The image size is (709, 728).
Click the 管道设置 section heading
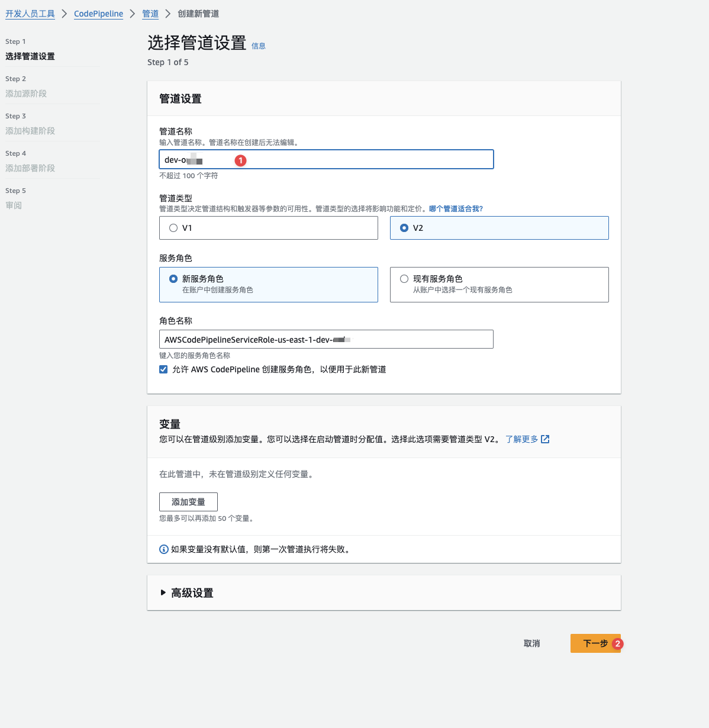pos(181,99)
